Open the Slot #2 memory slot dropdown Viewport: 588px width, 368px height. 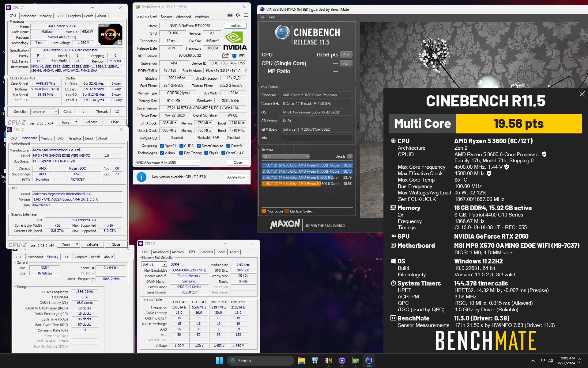coord(164,264)
